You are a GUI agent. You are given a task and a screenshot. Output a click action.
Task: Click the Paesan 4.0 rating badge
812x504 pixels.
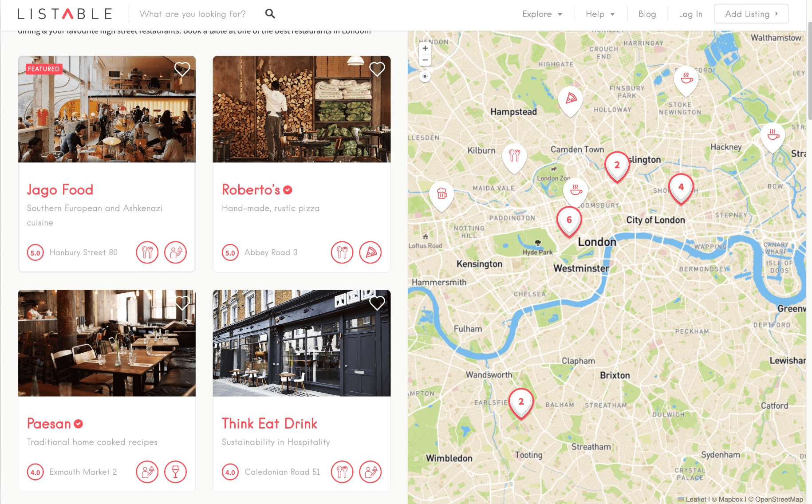35,472
